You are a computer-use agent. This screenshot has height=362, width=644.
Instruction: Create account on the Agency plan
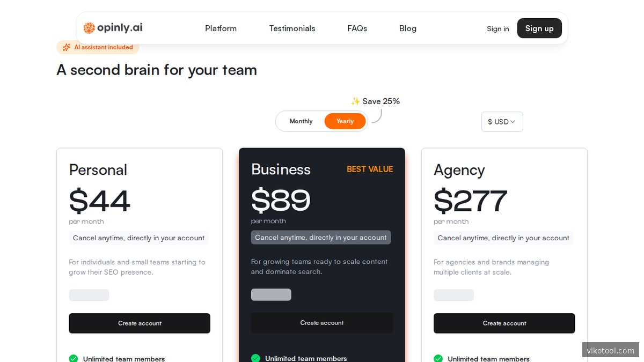coord(504,323)
